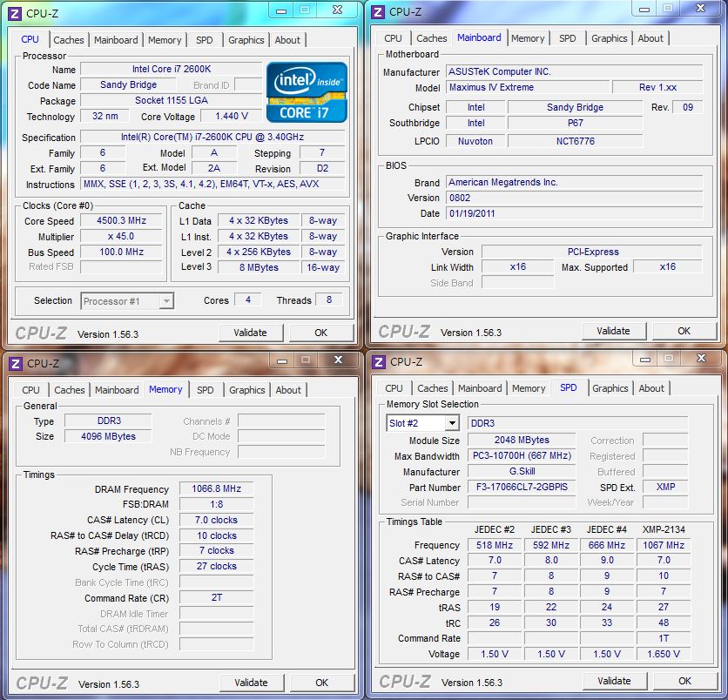Click the 'NCT6776' LPCIO value

576,141
